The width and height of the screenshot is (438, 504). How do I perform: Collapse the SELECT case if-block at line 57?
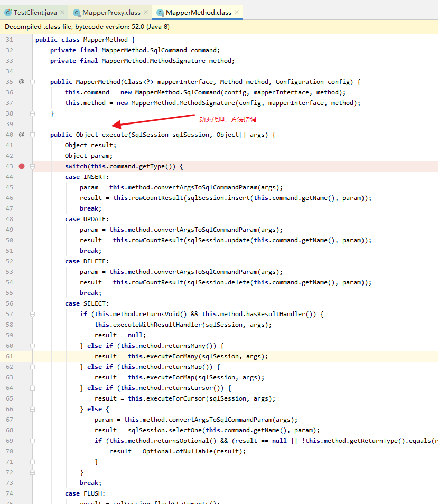(32, 313)
